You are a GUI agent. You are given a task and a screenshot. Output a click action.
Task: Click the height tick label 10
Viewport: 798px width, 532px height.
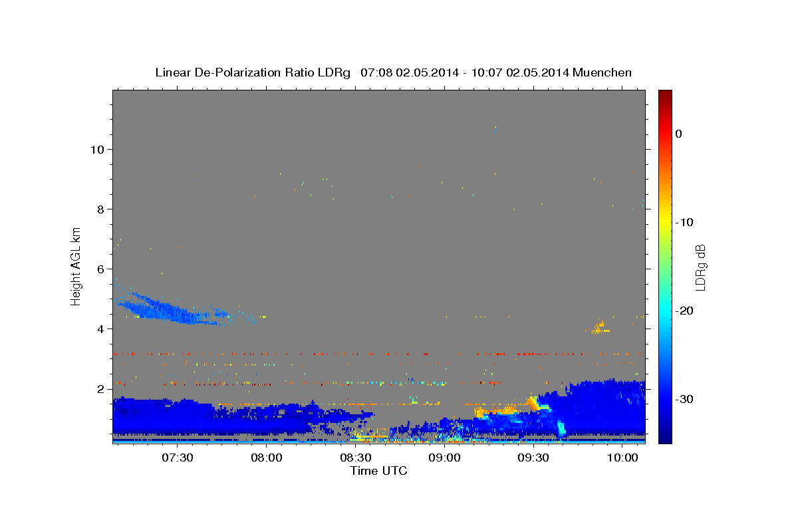(97, 149)
